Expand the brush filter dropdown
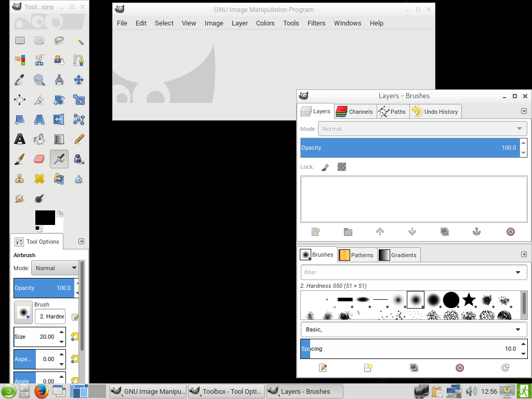 coord(517,272)
